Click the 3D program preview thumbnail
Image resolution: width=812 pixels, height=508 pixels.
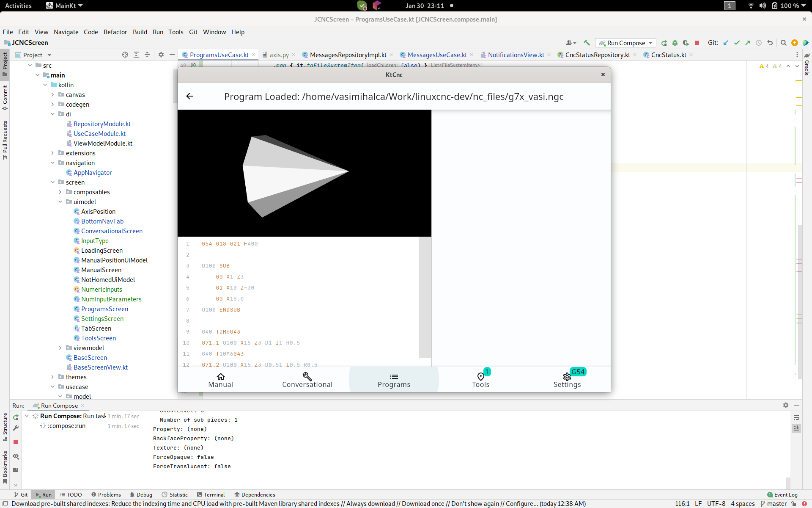(304, 173)
